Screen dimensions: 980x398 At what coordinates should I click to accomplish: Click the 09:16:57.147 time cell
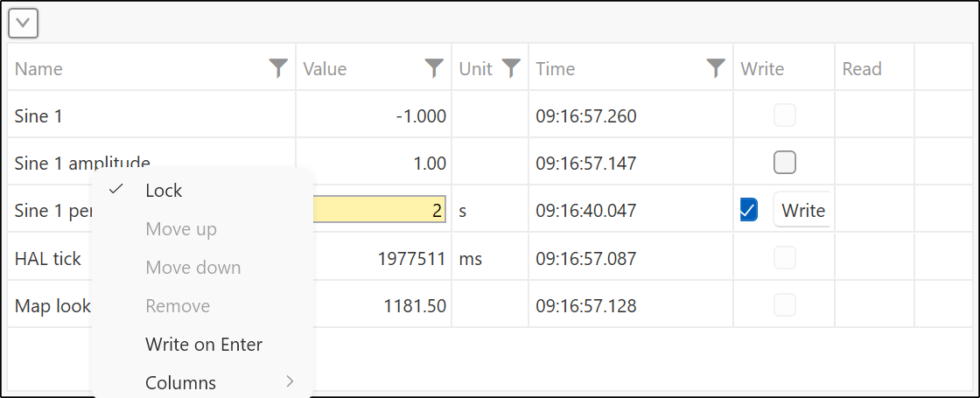pyautogui.click(x=631, y=163)
